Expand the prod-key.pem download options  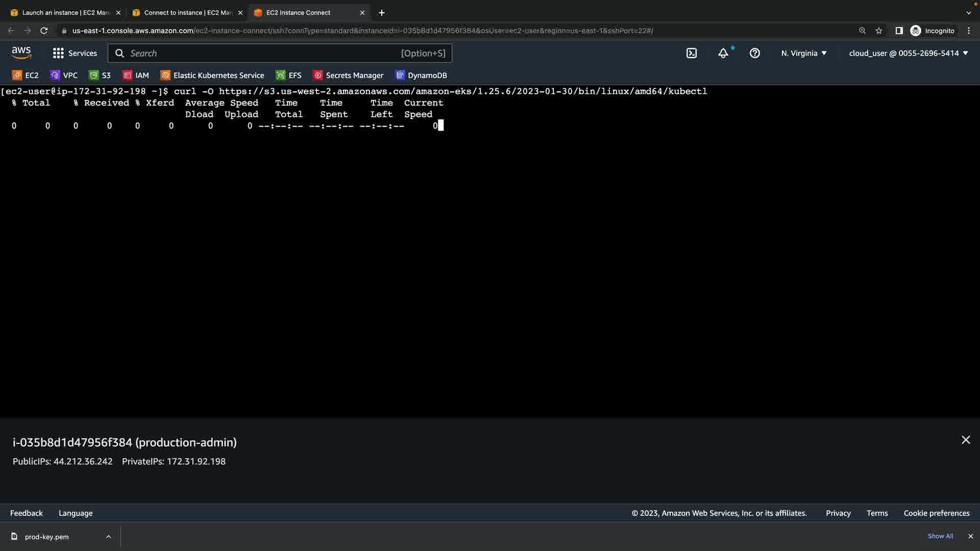[109, 537]
